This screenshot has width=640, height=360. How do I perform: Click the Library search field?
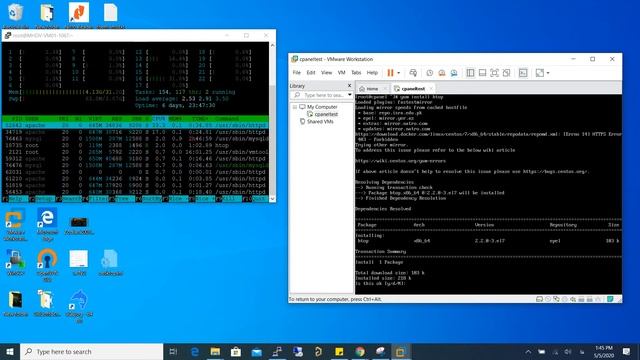tap(320, 95)
